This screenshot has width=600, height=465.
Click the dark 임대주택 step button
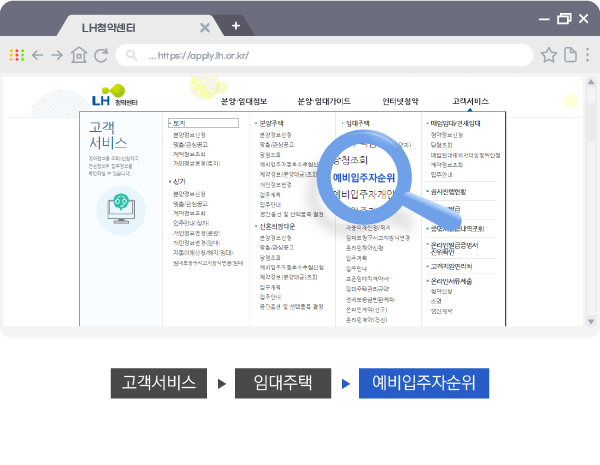[x=283, y=383]
